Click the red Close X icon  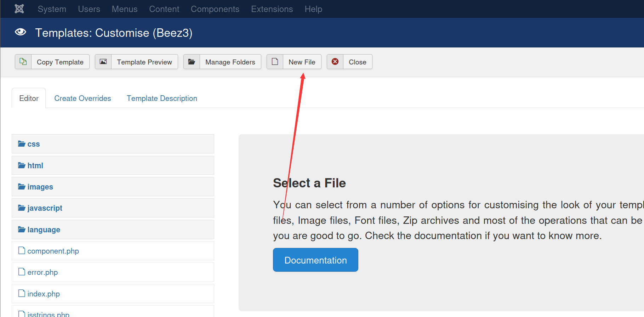[x=335, y=62]
